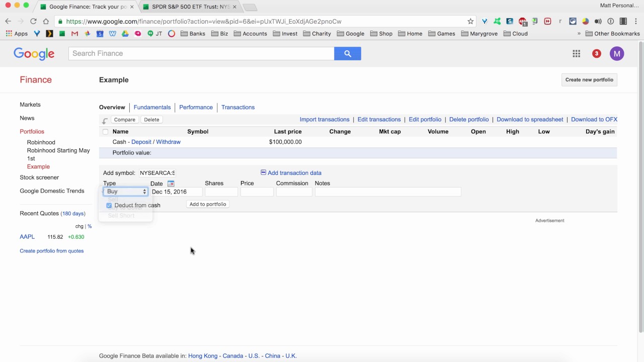The image size is (644, 362).
Task: Open Stock screener in sidebar
Action: (39, 177)
